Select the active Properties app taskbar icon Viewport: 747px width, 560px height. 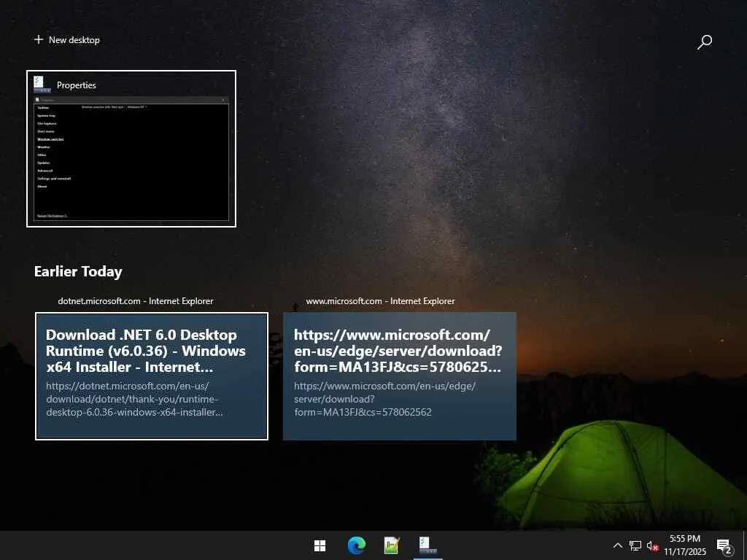coord(427,545)
